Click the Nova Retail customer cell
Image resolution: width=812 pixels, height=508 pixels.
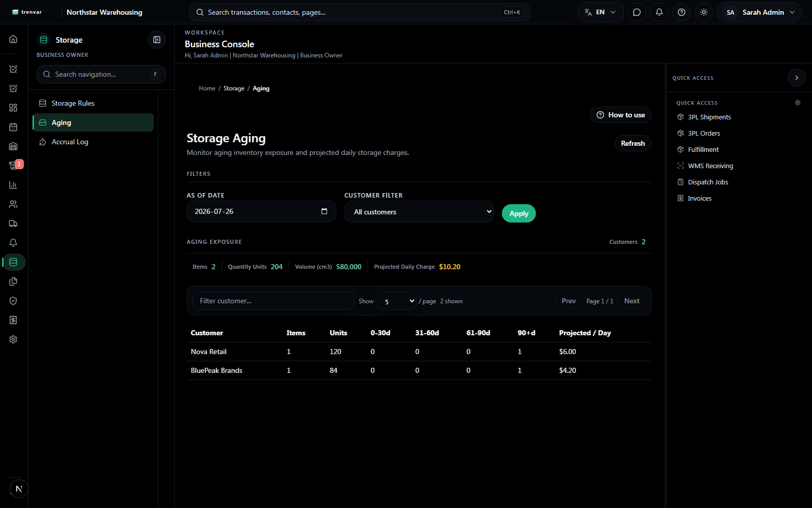click(x=209, y=352)
